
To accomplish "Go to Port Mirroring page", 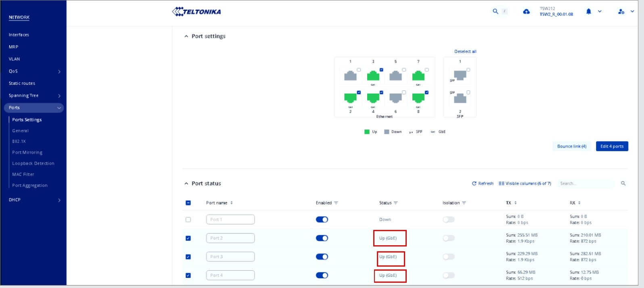I will pyautogui.click(x=27, y=152).
